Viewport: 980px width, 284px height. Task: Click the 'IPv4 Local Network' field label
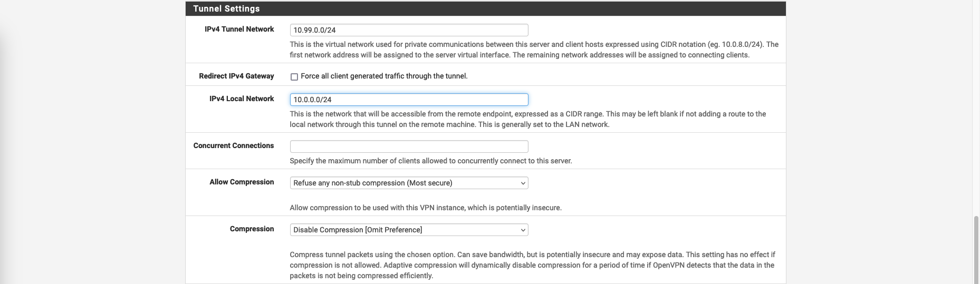click(242, 99)
